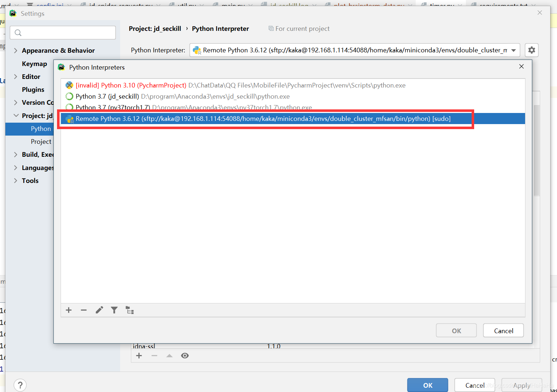The width and height of the screenshot is (557, 392).
Task: Select the Python 3.7 py37torch1.7 interpreter
Action: point(293,107)
